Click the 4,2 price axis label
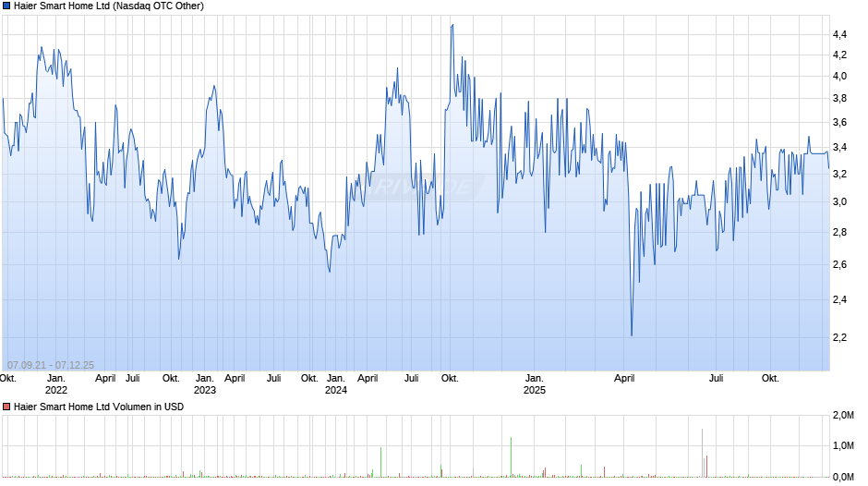Screen dimensions: 868x486 point(839,55)
